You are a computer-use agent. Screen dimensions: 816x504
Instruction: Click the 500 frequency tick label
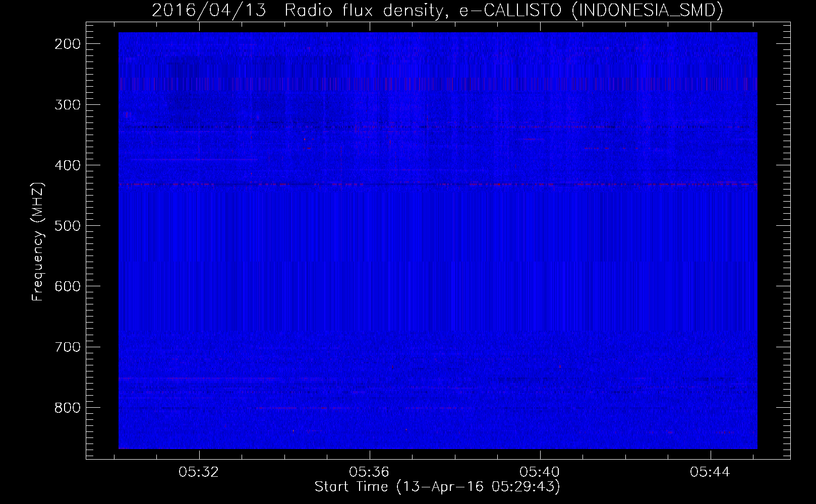pyautogui.click(x=68, y=226)
